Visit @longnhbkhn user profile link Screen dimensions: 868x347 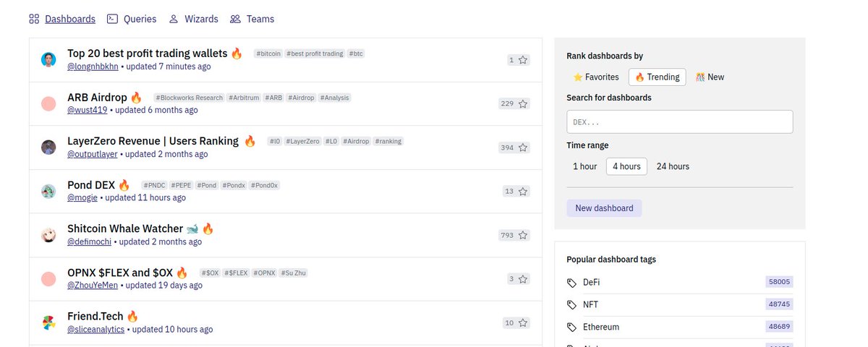93,67
